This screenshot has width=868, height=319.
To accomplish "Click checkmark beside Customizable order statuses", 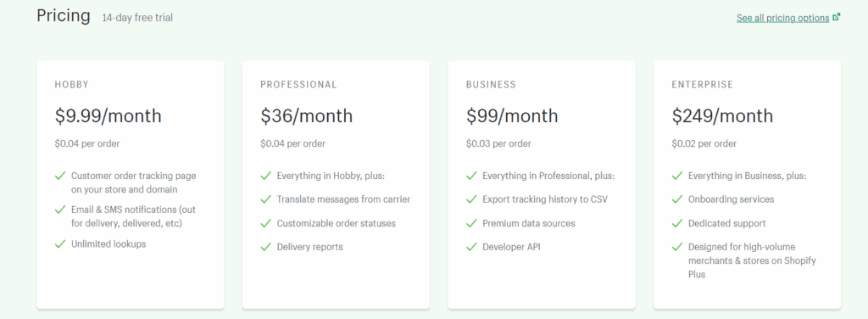I will pyautogui.click(x=266, y=223).
